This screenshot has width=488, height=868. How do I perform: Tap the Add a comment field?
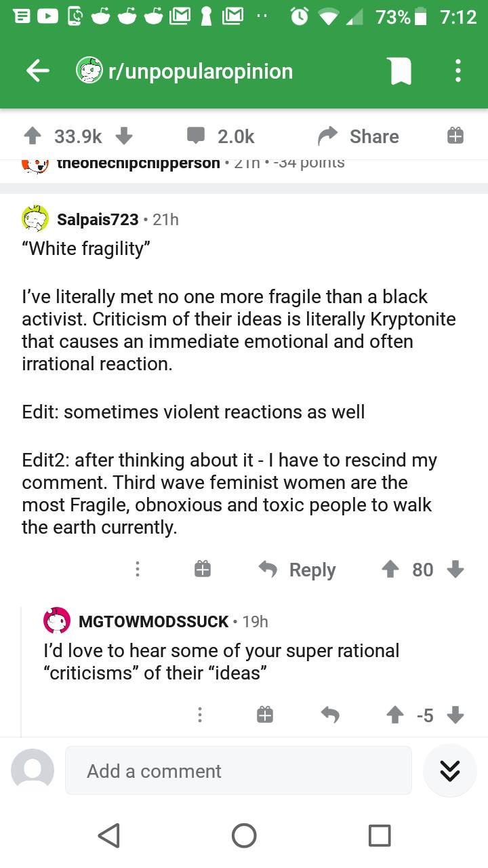pos(238,770)
